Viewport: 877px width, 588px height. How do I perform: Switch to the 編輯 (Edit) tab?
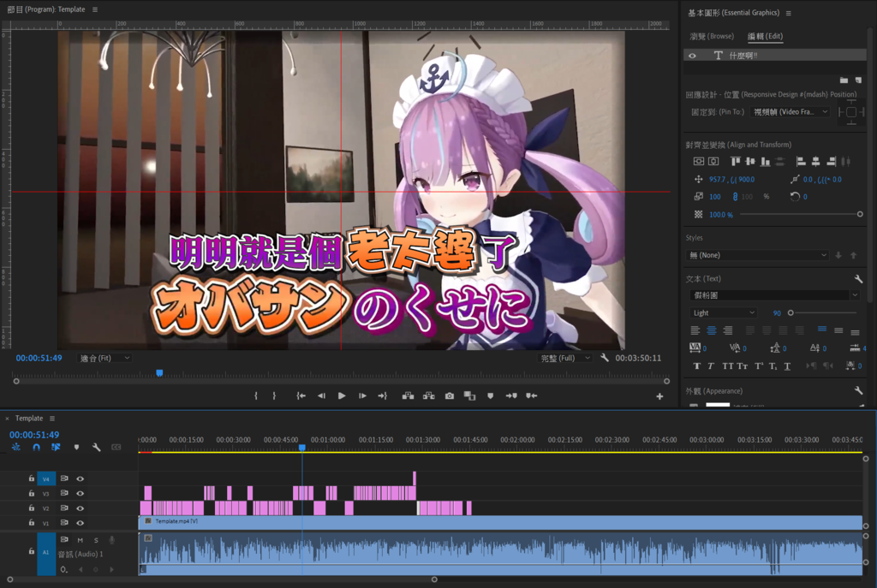pos(765,36)
